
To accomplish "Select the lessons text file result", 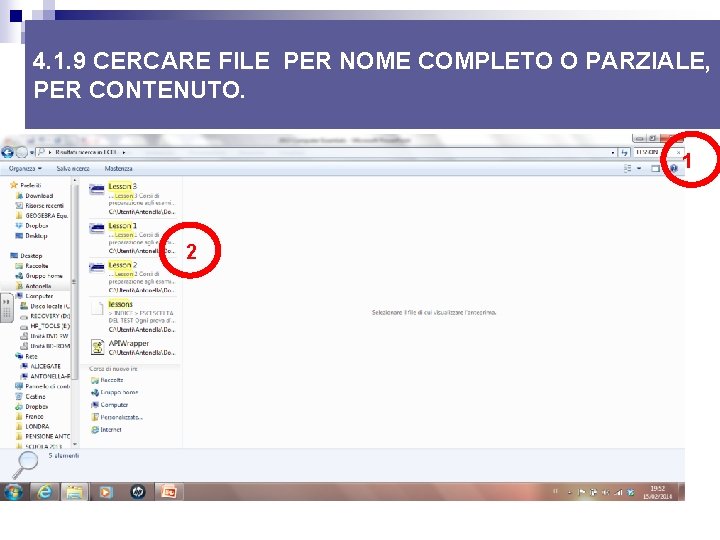I will [x=132, y=316].
